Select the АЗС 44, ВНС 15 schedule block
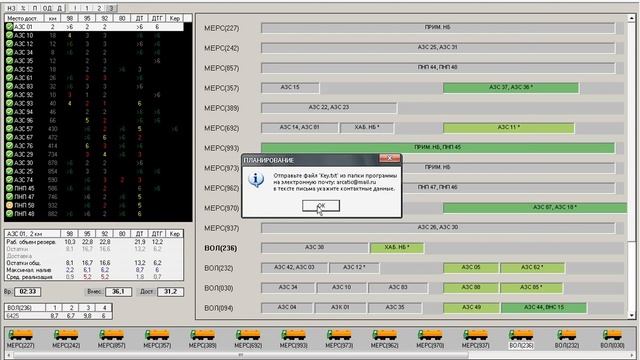The width and height of the screenshot is (640, 360). [544, 308]
